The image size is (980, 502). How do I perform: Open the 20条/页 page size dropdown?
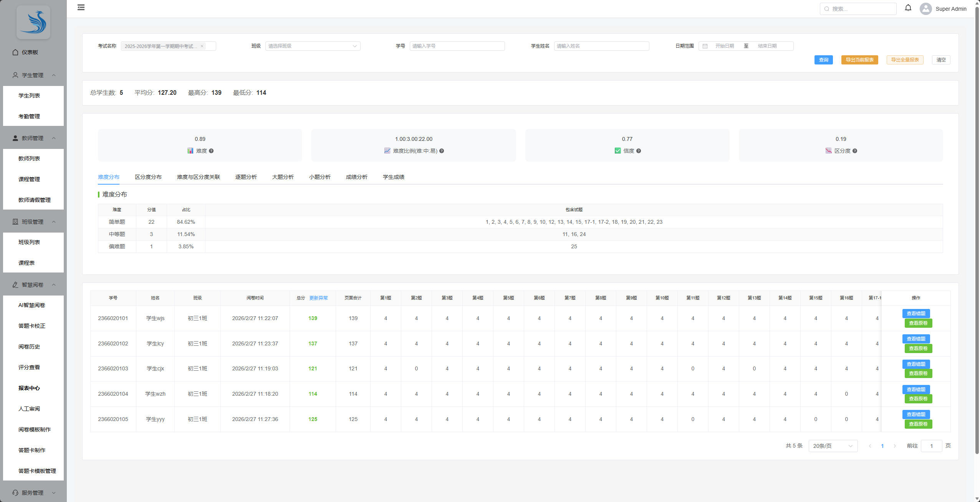[833, 446]
